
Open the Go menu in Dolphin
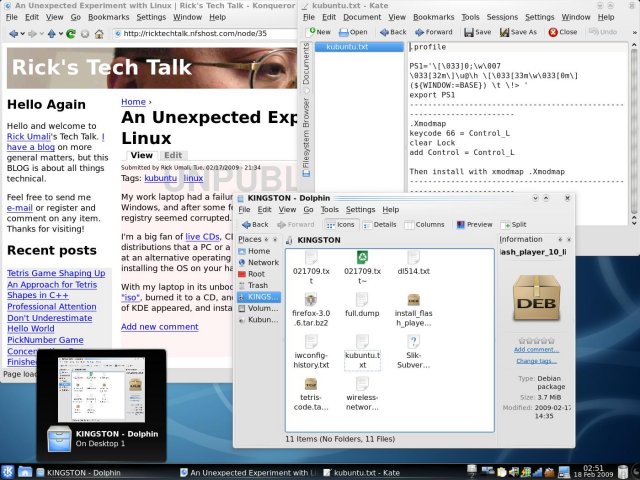pos(308,209)
